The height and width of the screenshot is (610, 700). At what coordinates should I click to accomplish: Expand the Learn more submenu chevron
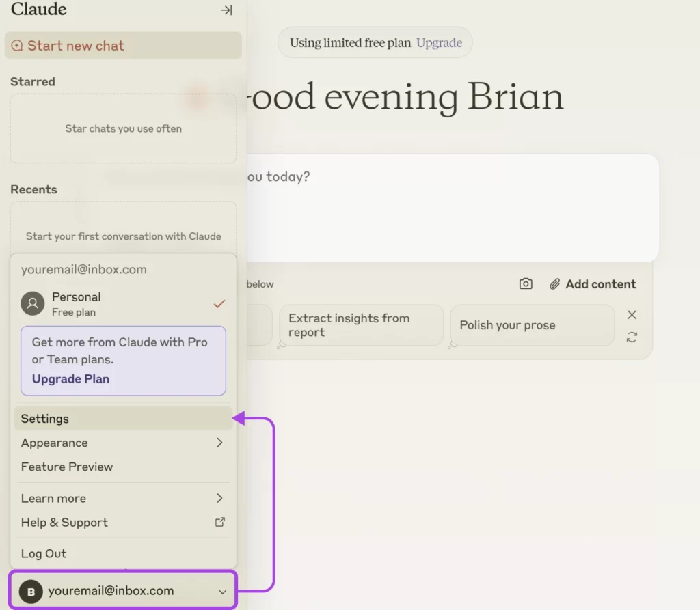(x=219, y=498)
